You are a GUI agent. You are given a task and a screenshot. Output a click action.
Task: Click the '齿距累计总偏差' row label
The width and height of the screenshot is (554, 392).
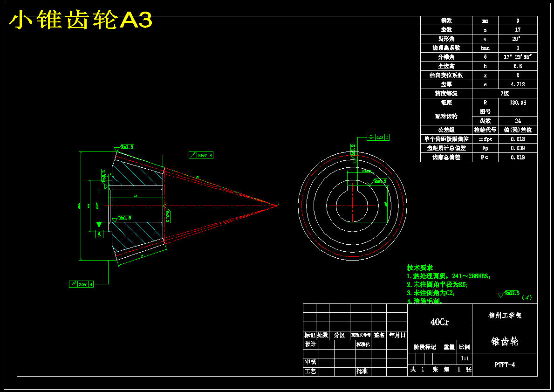tap(446, 148)
